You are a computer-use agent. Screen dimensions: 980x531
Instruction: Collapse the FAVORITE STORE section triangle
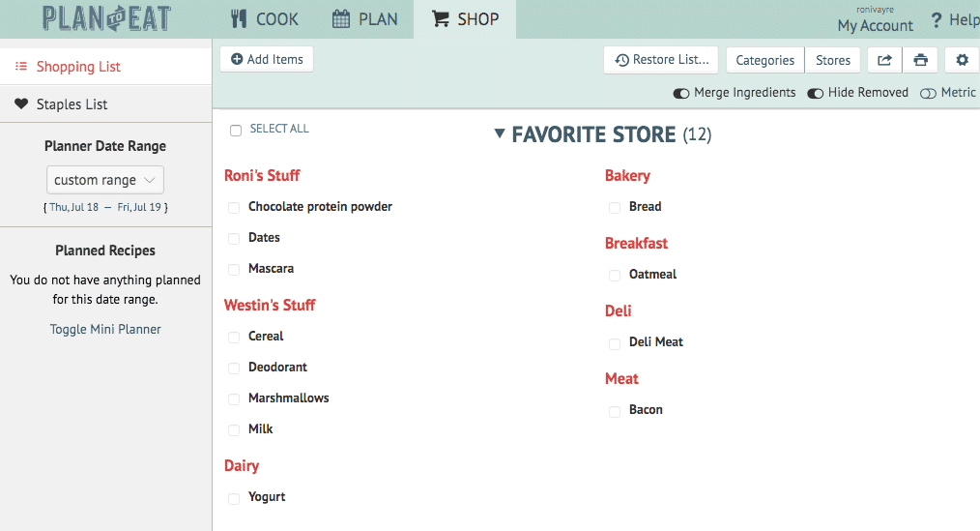(x=499, y=133)
